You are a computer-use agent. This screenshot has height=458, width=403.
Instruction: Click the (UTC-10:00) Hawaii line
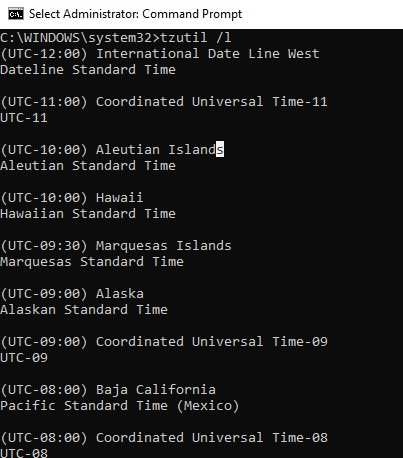(x=72, y=198)
